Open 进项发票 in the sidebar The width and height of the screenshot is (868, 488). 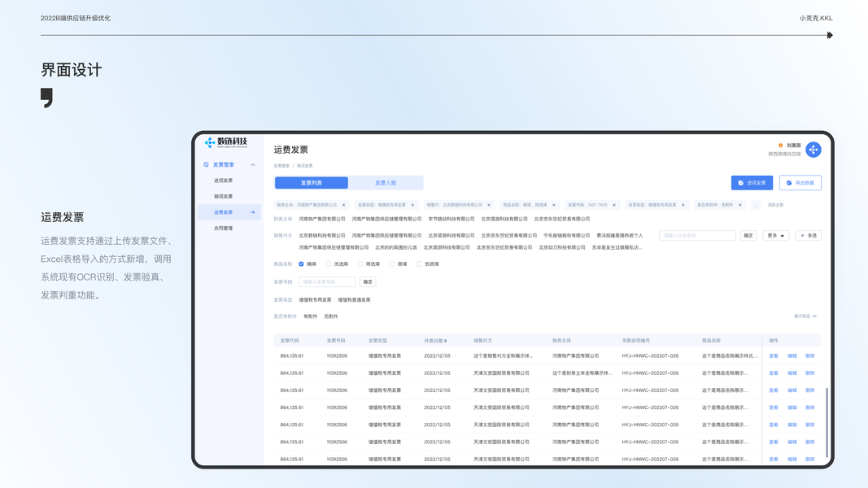[223, 181]
